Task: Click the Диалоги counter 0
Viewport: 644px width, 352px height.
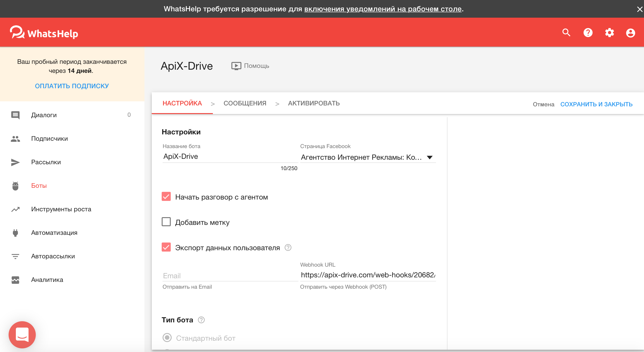Action: coord(129,115)
